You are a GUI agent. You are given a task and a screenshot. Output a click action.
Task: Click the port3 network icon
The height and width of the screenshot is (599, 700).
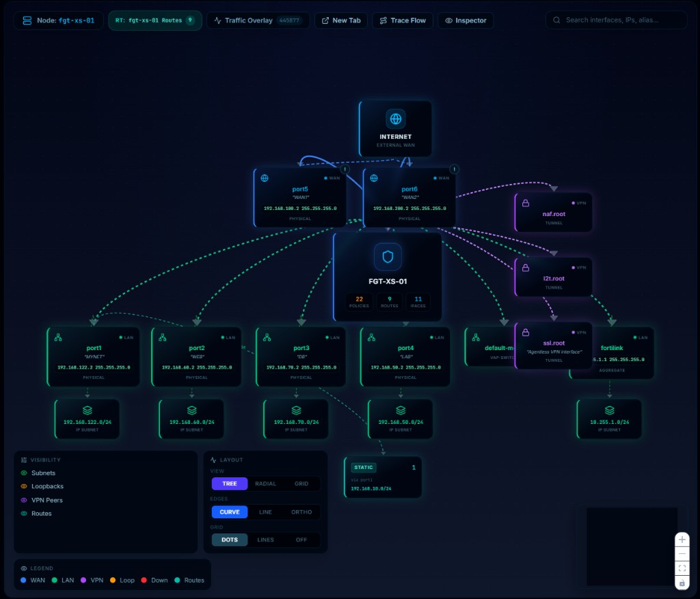[x=267, y=338]
